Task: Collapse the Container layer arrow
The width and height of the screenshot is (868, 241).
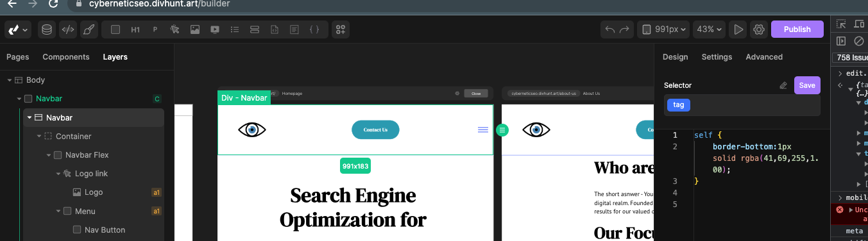Action: (39, 136)
